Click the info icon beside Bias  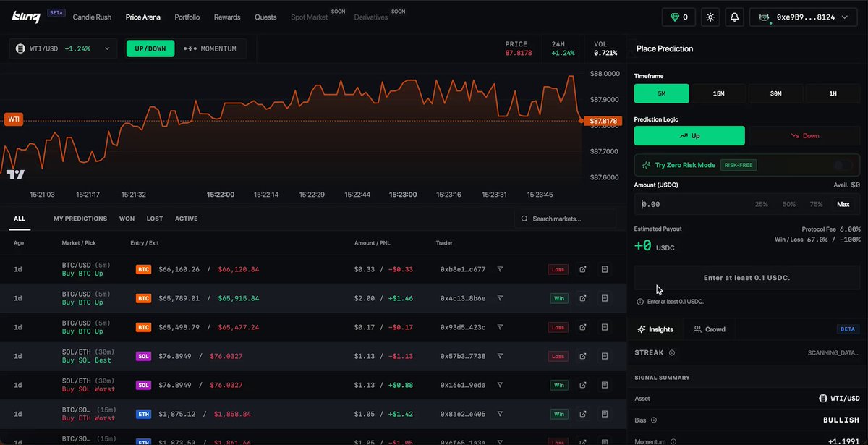point(654,420)
